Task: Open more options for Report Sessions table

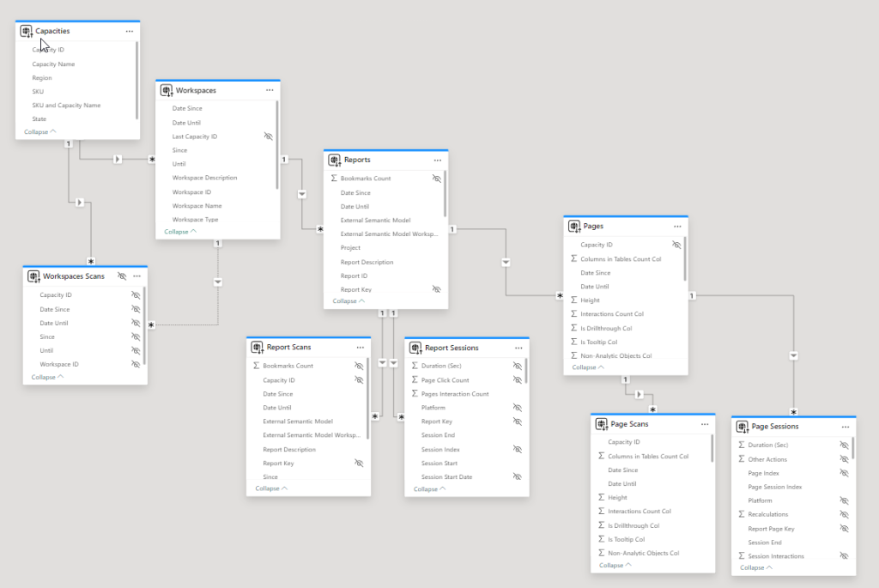Action: 518,348
